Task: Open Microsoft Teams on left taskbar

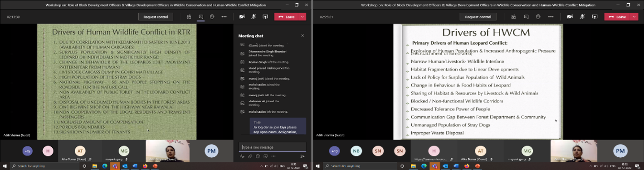Action: [x=116, y=166]
